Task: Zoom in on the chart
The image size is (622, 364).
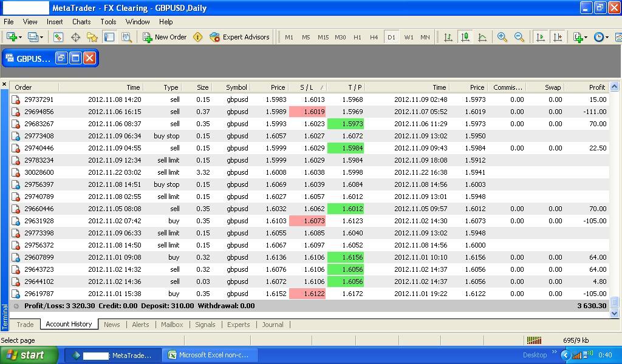Action: coord(502,37)
